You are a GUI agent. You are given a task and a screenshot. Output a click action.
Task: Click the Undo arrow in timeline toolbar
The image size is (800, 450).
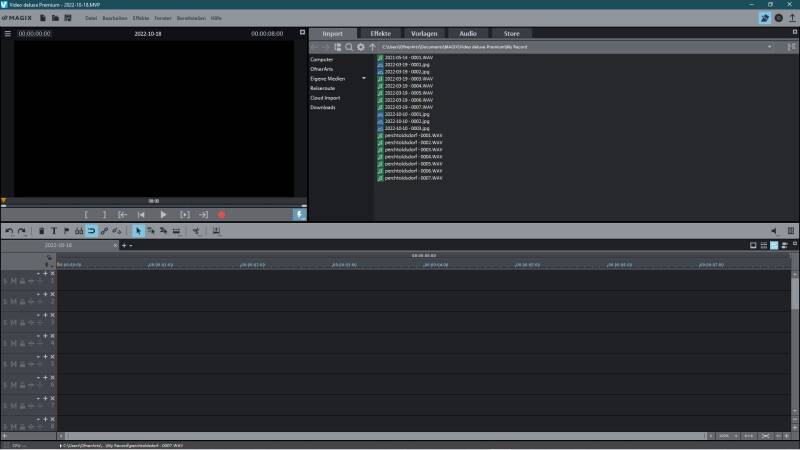click(9, 231)
